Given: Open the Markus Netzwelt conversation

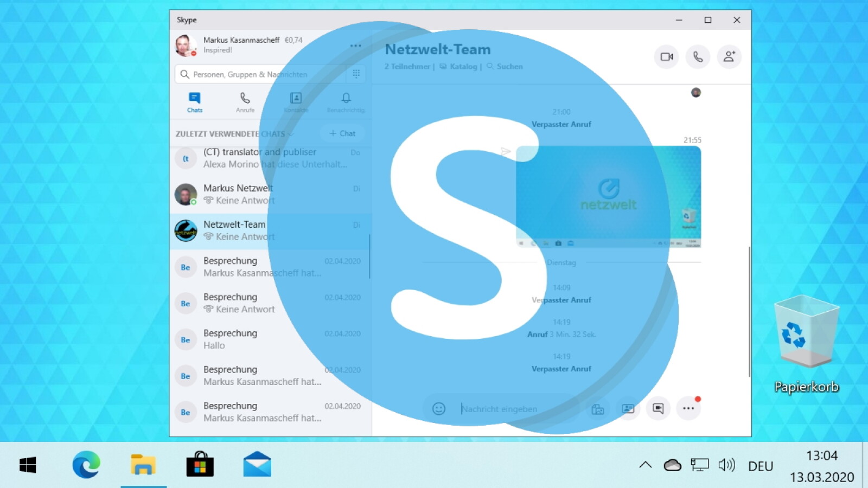Looking at the screenshot, I should click(270, 194).
